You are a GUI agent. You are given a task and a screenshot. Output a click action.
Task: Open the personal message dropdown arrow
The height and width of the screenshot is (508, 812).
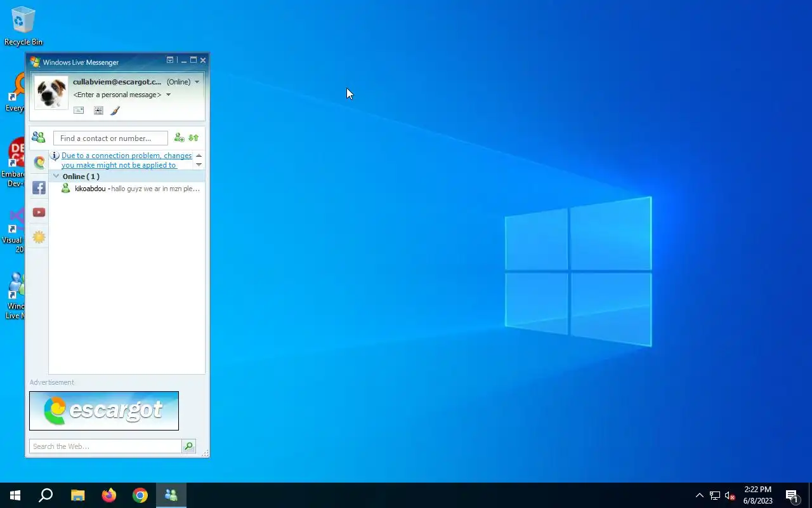(x=168, y=95)
